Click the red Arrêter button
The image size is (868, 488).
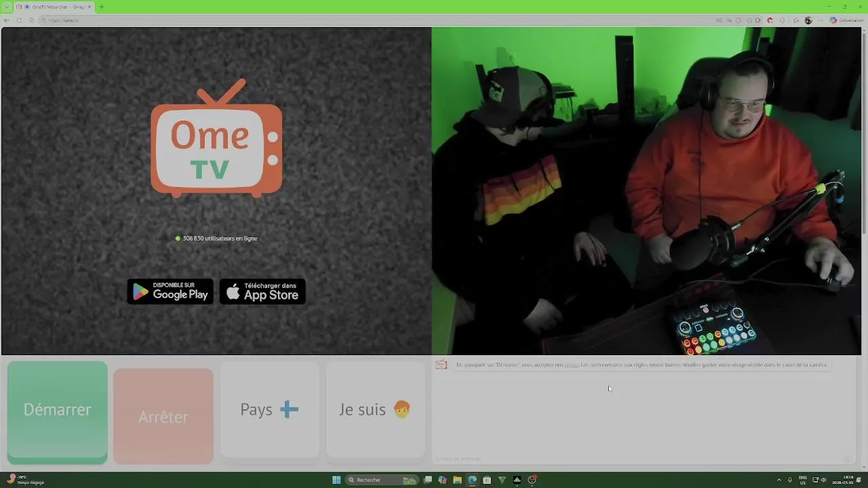click(x=163, y=417)
